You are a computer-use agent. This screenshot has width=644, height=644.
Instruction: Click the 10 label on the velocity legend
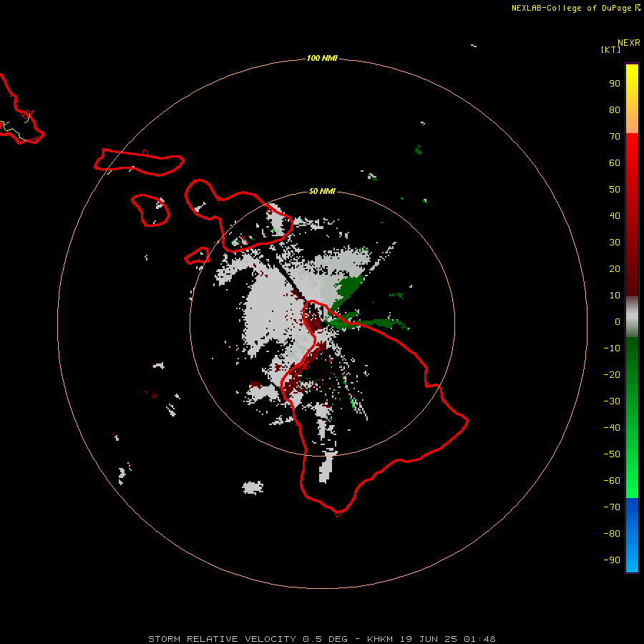click(x=615, y=296)
